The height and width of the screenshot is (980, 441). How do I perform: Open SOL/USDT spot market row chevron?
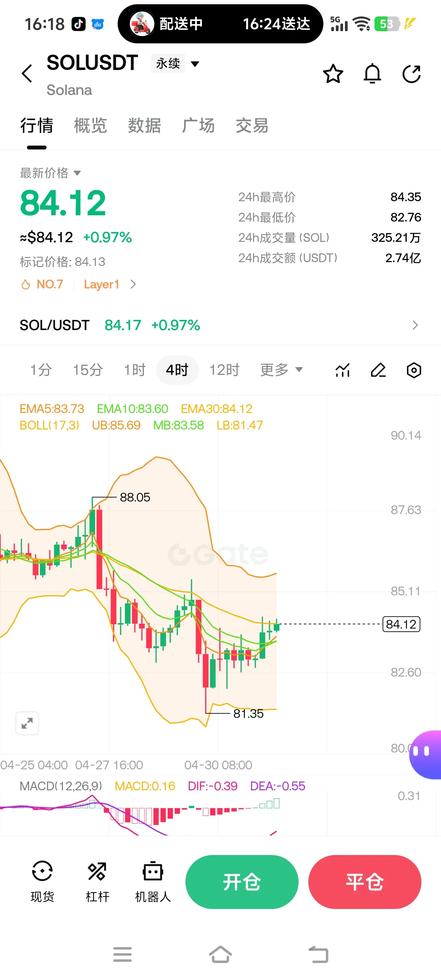click(x=415, y=325)
